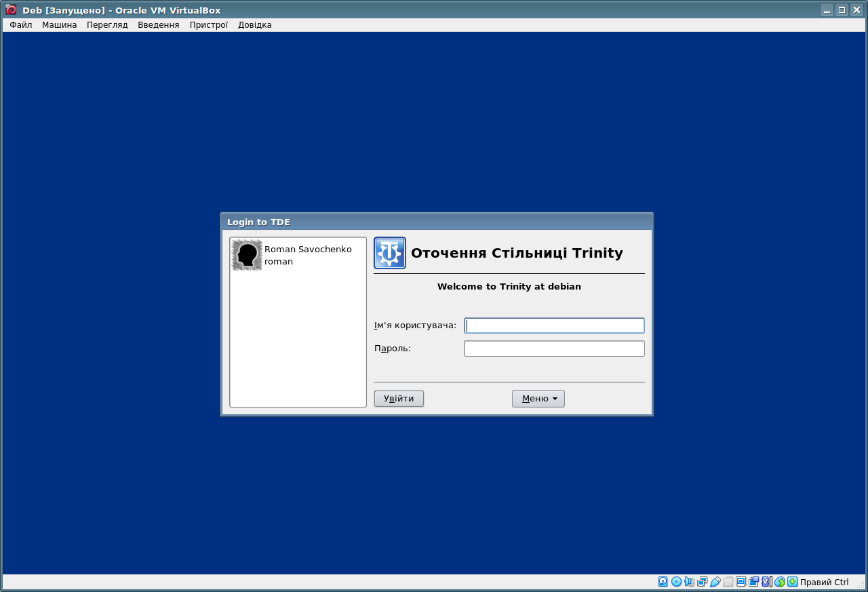Click the keyboard capture arrow icon
The width and height of the screenshot is (868, 592).
pyautogui.click(x=792, y=582)
